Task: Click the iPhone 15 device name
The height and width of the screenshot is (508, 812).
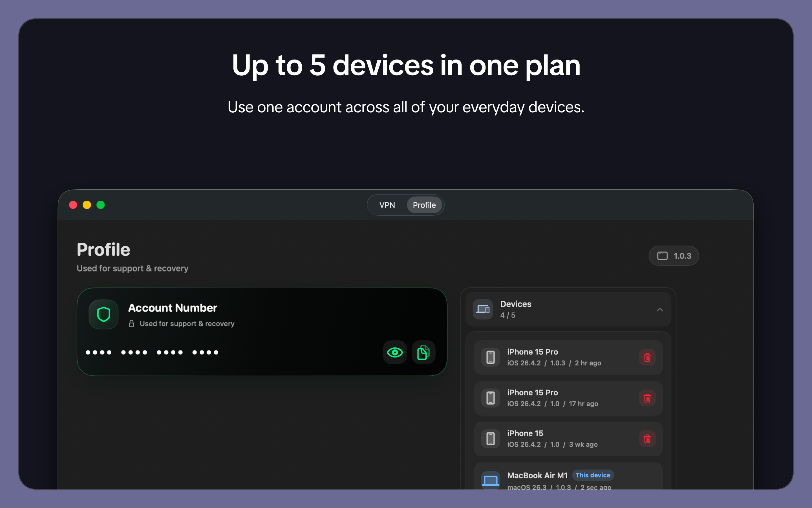Action: tap(525, 433)
